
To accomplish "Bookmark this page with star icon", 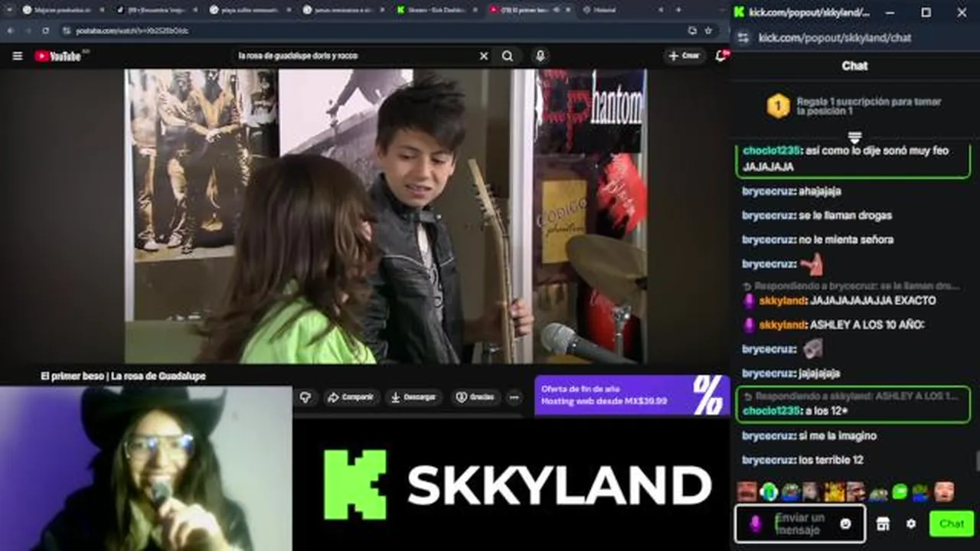I will click(708, 31).
